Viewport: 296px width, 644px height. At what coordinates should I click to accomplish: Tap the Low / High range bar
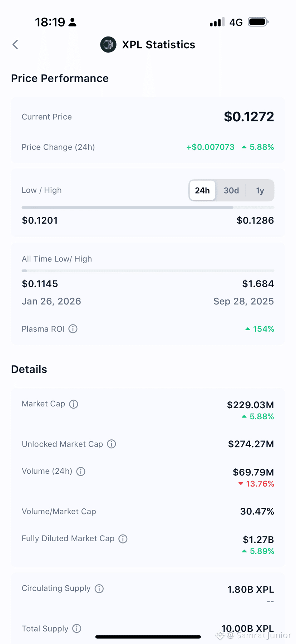coord(148,208)
